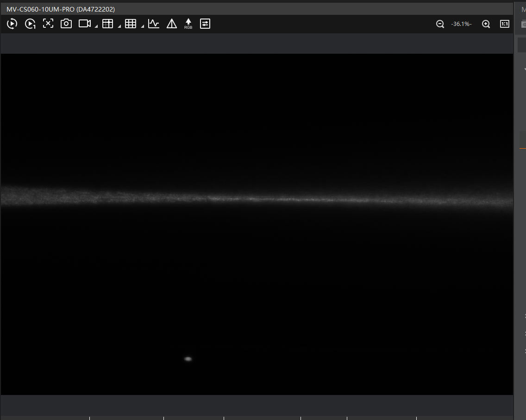Select the MV-CS060-10UM-PRO camera title tab

(x=61, y=9)
